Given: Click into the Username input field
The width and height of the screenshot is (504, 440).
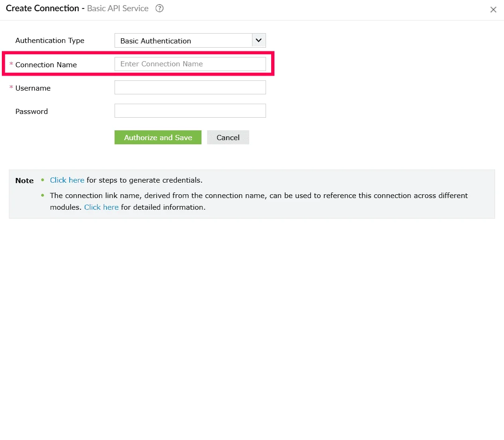Looking at the screenshot, I should [x=190, y=87].
